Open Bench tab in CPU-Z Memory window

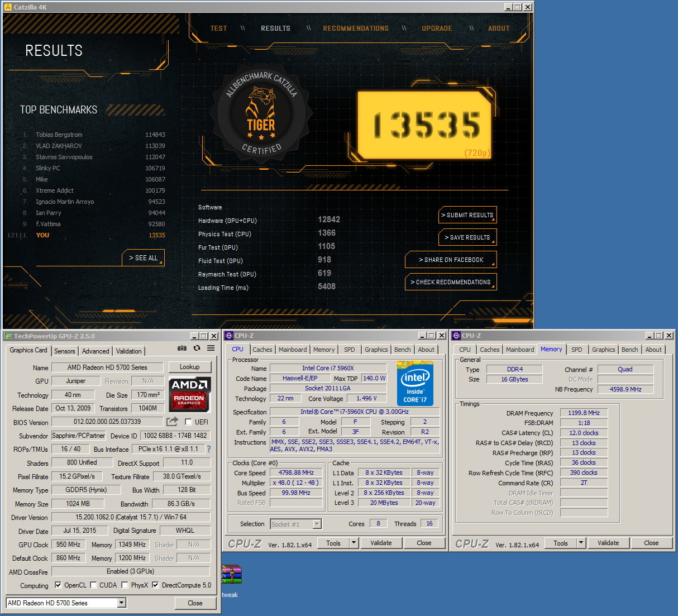point(630,350)
